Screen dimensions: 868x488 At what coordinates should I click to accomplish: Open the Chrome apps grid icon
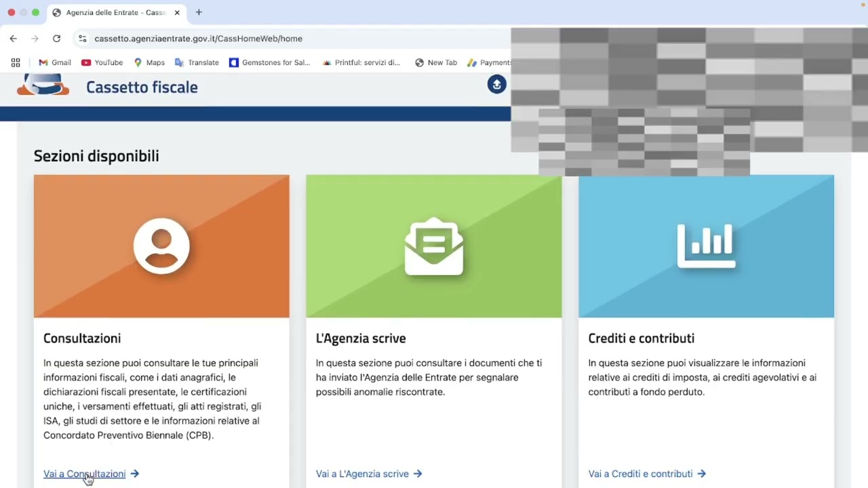16,62
